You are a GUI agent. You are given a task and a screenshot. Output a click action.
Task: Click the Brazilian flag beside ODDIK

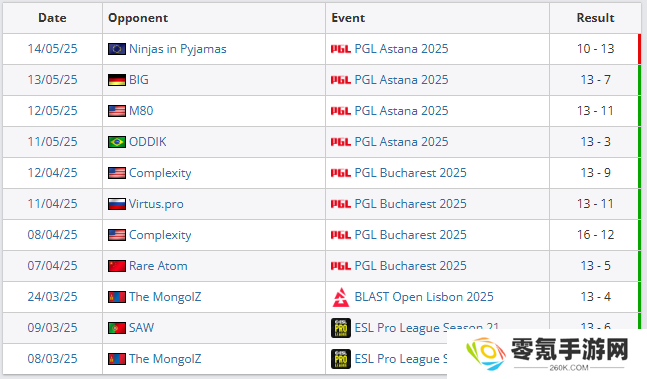click(x=117, y=142)
